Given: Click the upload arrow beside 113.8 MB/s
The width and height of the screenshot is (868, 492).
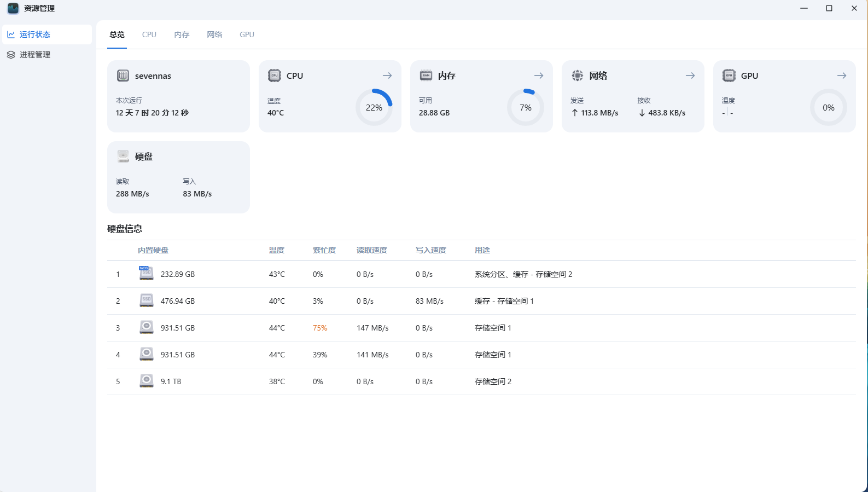Looking at the screenshot, I should [575, 113].
